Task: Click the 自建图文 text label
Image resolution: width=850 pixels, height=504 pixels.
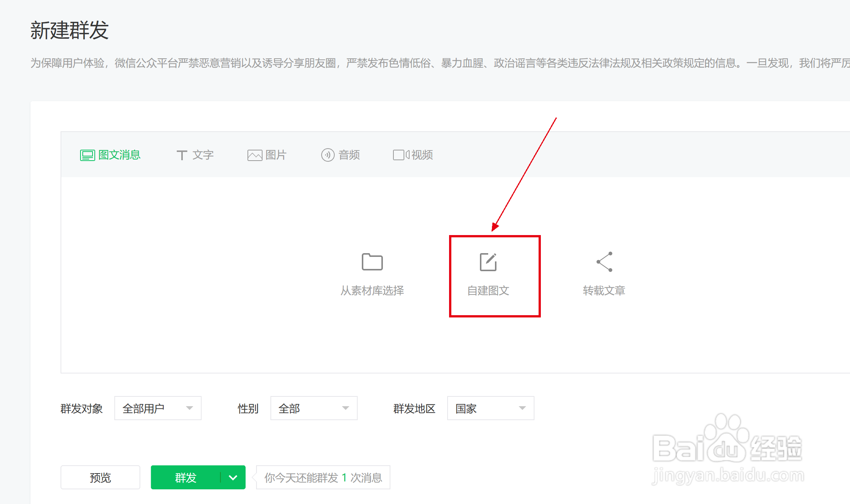Action: pos(488,290)
